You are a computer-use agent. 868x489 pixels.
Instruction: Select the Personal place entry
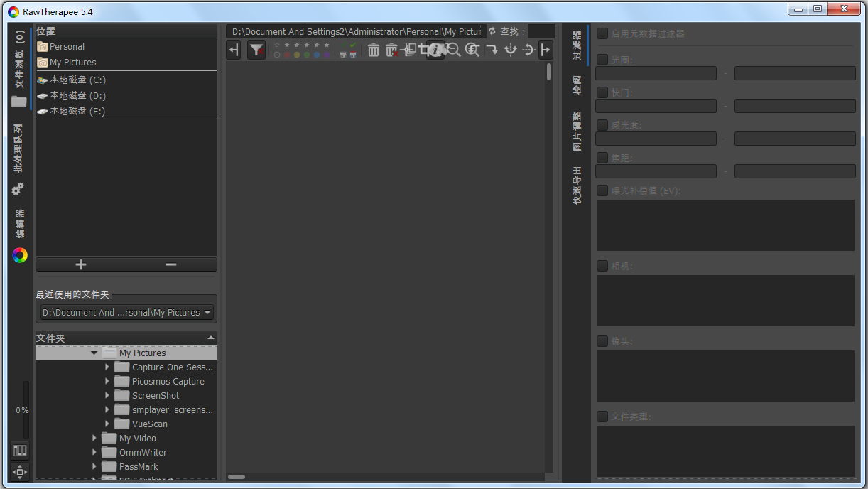click(126, 47)
